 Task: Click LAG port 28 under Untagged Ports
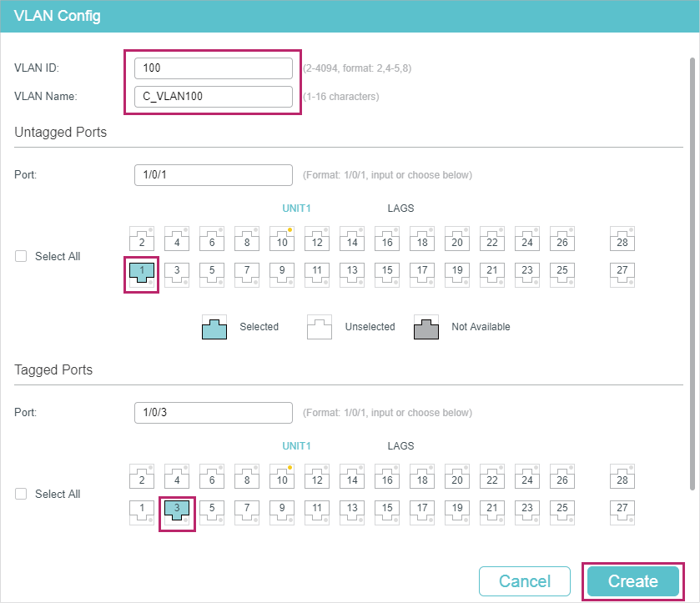pyautogui.click(x=622, y=239)
